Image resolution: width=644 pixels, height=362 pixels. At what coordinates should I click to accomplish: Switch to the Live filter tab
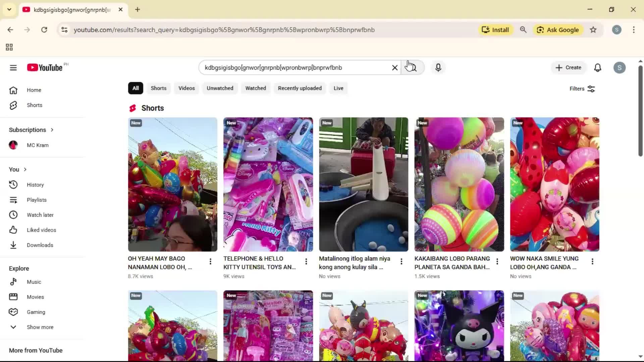pos(338,88)
